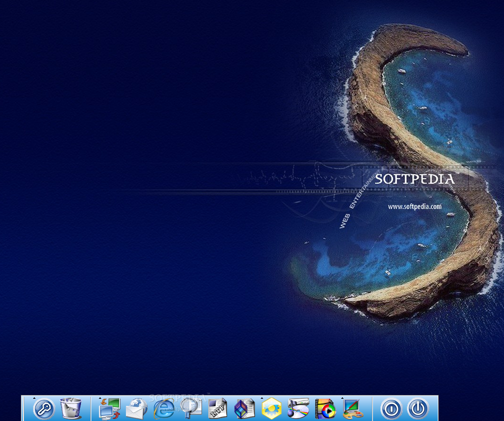
Task: Launch the music note and CD icon
Action: click(x=298, y=409)
